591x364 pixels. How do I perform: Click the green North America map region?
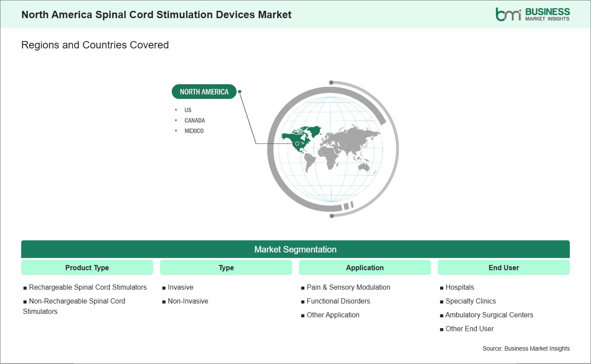(x=300, y=139)
